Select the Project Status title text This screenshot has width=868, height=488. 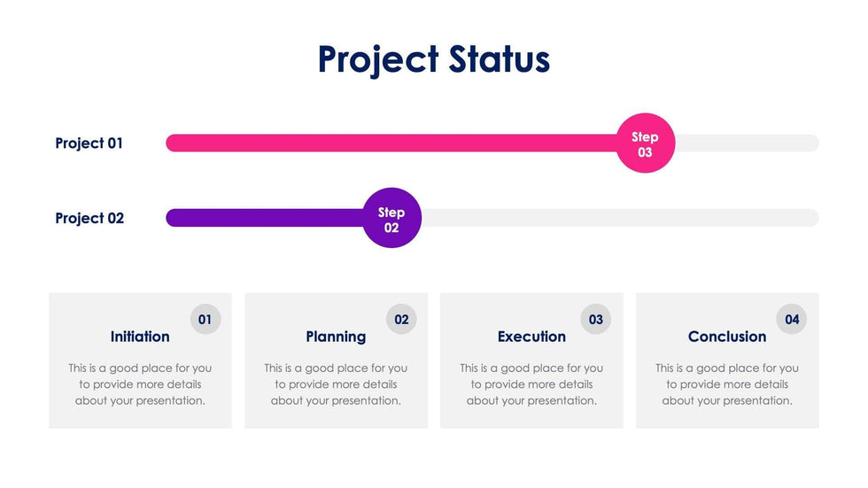tap(434, 59)
